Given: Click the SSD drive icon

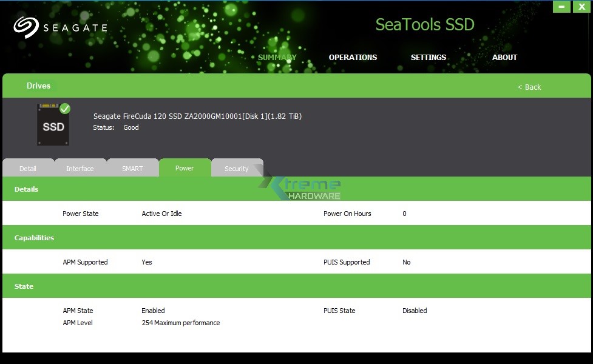Looking at the screenshot, I should click(52, 124).
